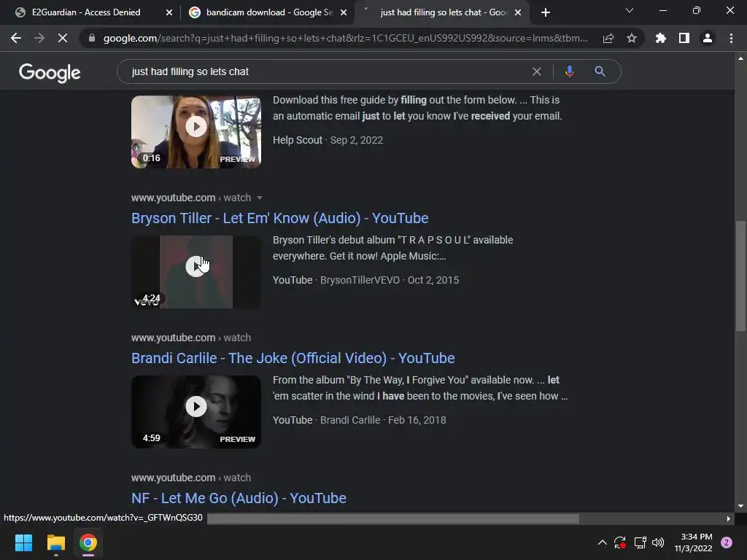
Task: Close the just had filling tab
Action: pos(518,12)
